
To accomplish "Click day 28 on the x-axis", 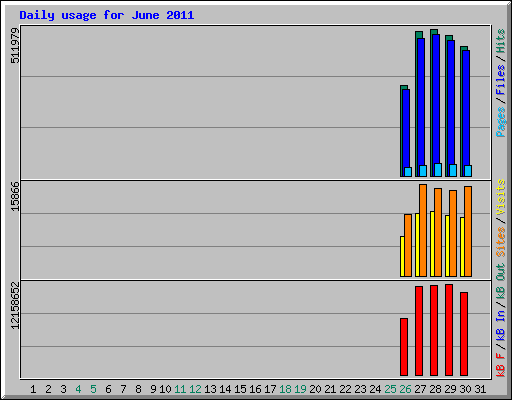I will click(435, 389).
